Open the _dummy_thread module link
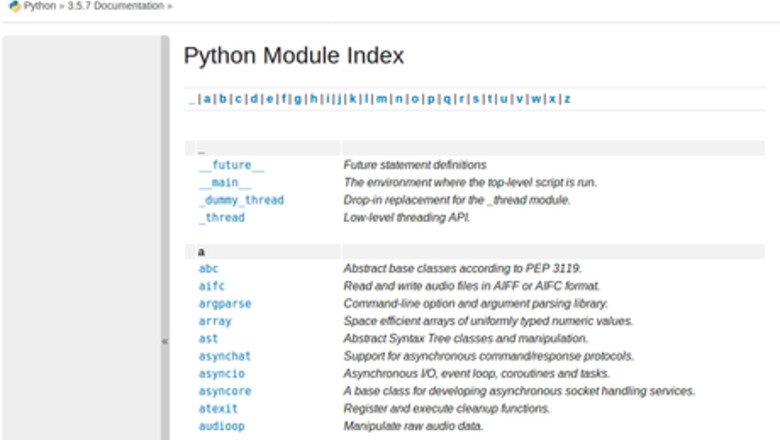 pyautogui.click(x=241, y=200)
